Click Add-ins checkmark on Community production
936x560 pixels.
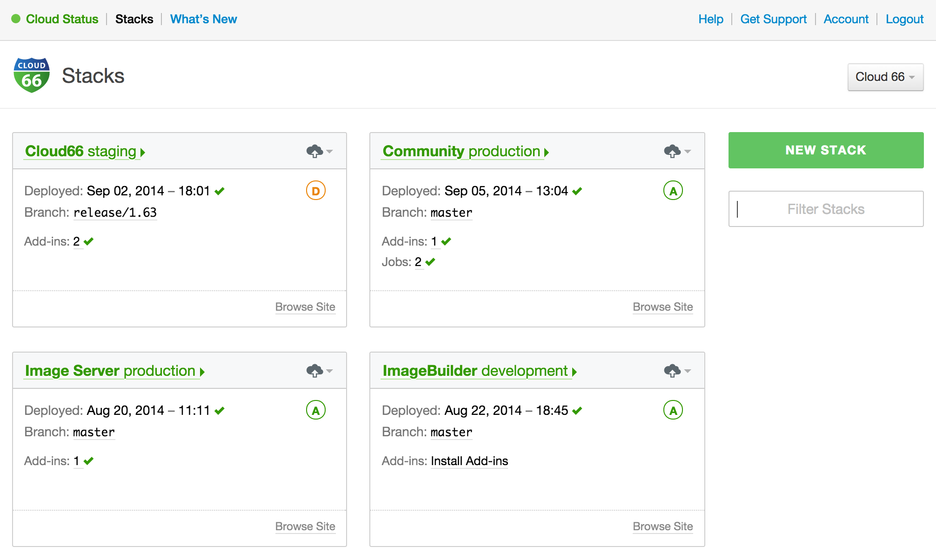446,241
